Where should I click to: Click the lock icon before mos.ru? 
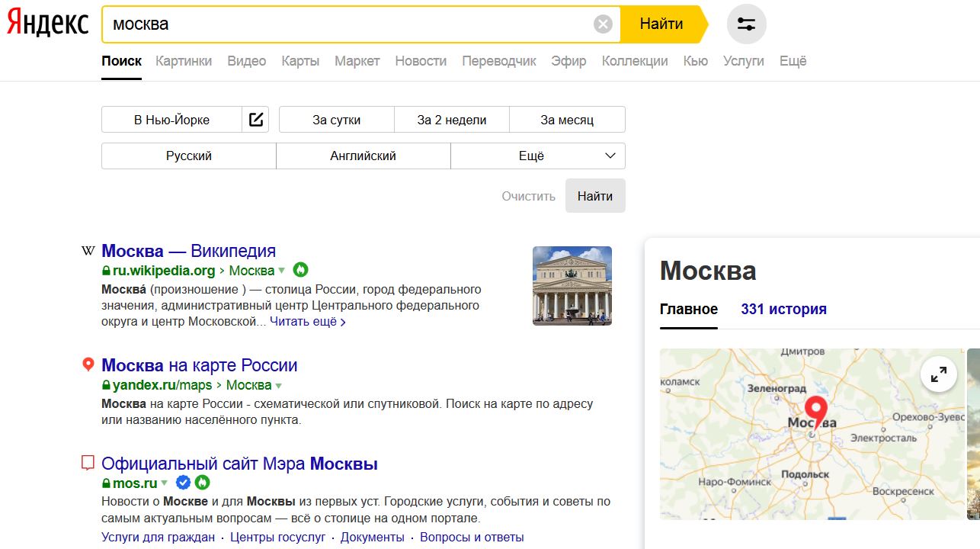coord(107,483)
